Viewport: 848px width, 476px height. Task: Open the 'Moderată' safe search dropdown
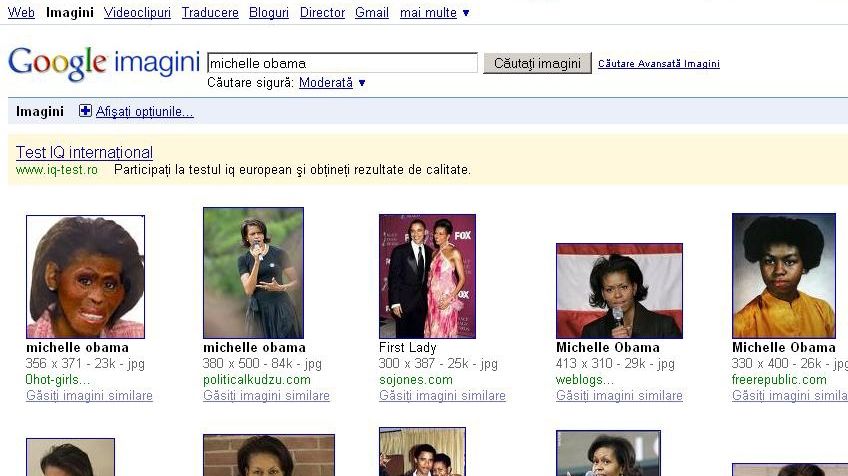point(332,83)
